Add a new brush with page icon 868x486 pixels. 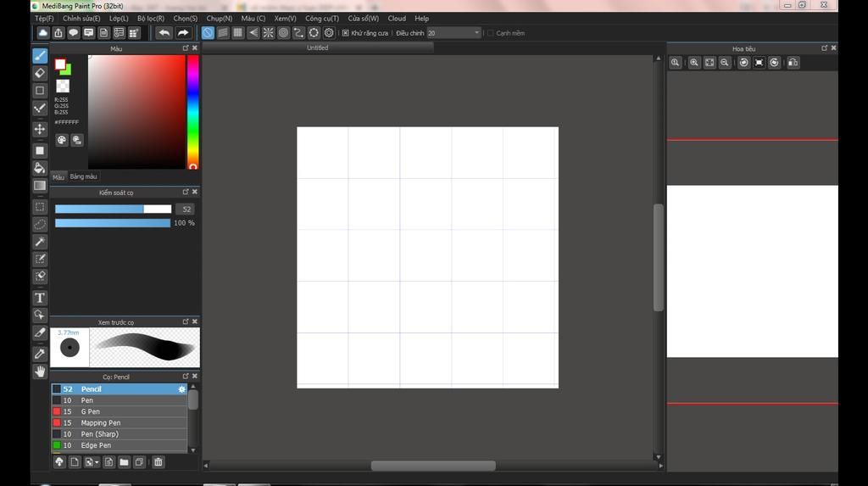point(75,462)
